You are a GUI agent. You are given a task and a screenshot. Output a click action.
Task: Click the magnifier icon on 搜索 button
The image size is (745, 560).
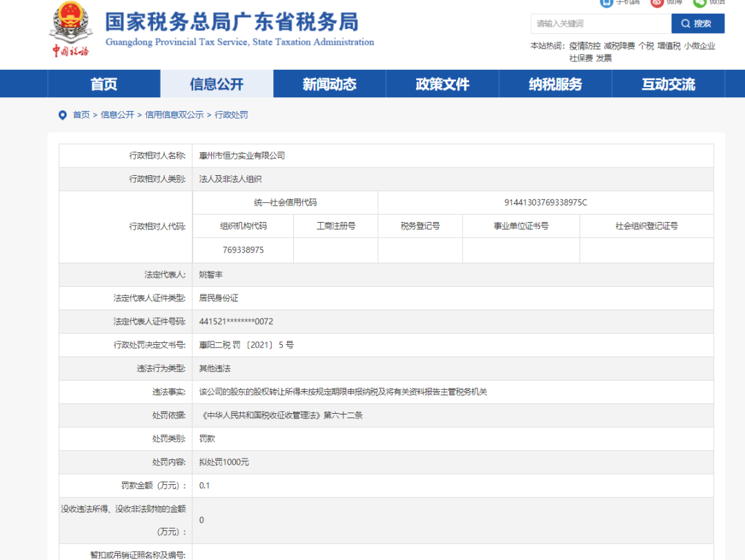[x=686, y=23]
